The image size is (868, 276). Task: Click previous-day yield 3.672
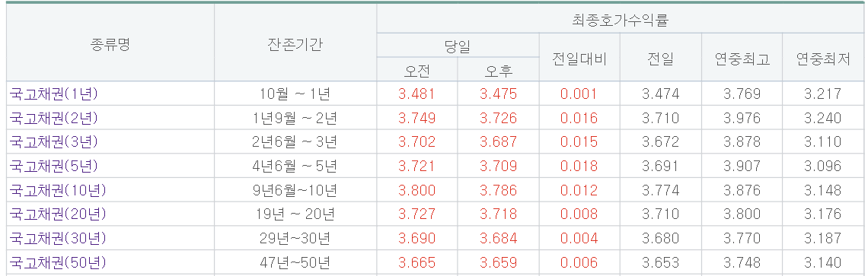pyautogui.click(x=660, y=141)
